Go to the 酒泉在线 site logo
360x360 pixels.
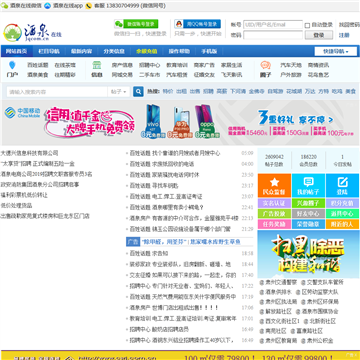(x=33, y=33)
